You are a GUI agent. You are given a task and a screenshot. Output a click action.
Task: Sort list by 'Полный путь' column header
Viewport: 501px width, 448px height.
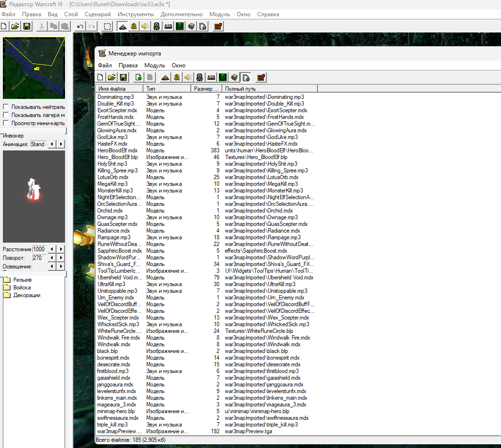(x=270, y=88)
